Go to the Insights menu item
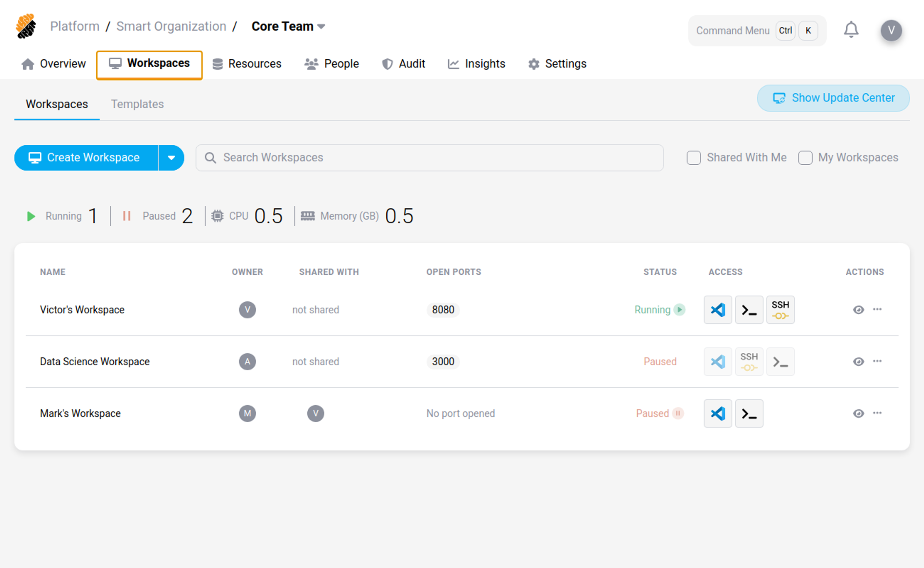The width and height of the screenshot is (924, 568). tap(476, 64)
